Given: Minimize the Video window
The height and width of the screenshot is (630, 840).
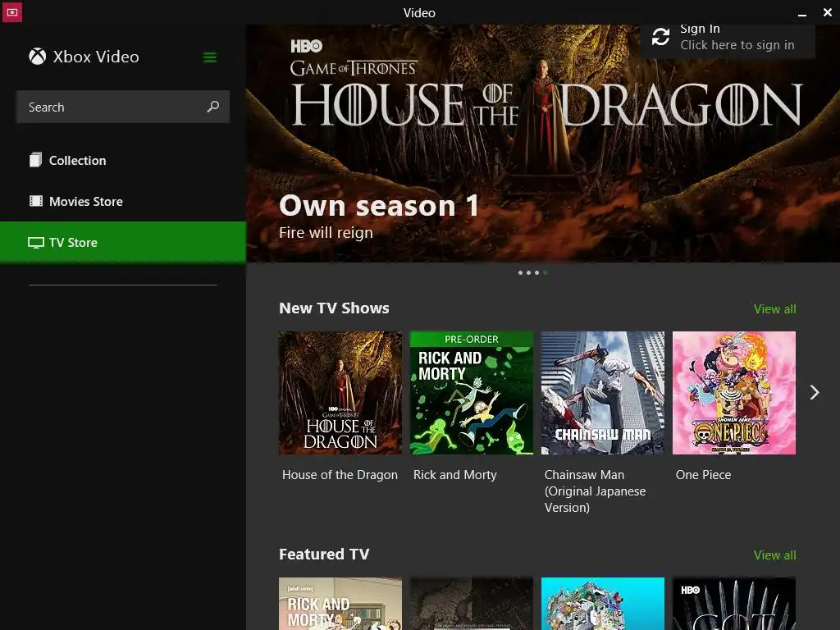Looking at the screenshot, I should pyautogui.click(x=802, y=15).
